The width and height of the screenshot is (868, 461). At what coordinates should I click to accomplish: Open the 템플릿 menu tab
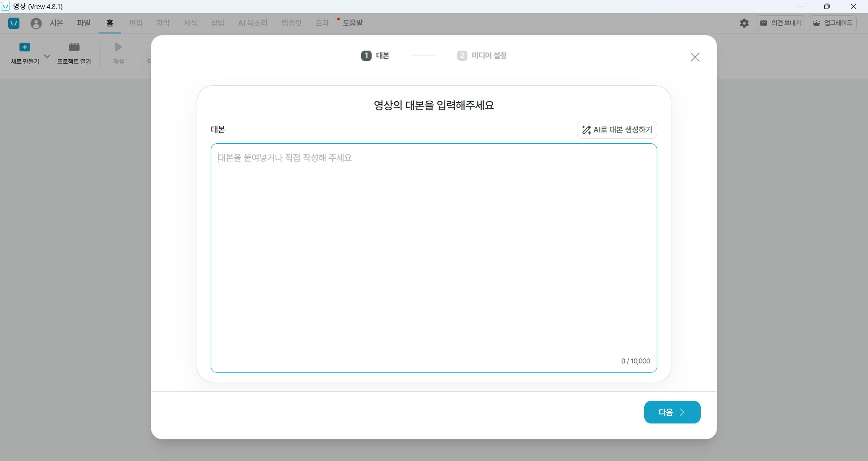pyautogui.click(x=292, y=23)
